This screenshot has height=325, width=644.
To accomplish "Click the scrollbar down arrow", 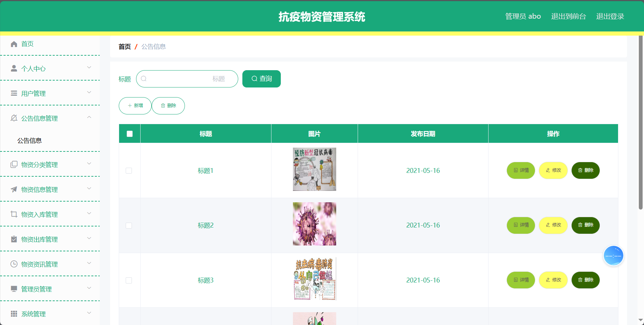I will (641, 320).
